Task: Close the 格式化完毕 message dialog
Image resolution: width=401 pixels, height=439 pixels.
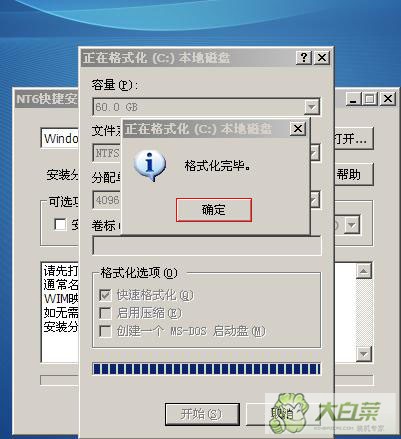Action: 297,129
